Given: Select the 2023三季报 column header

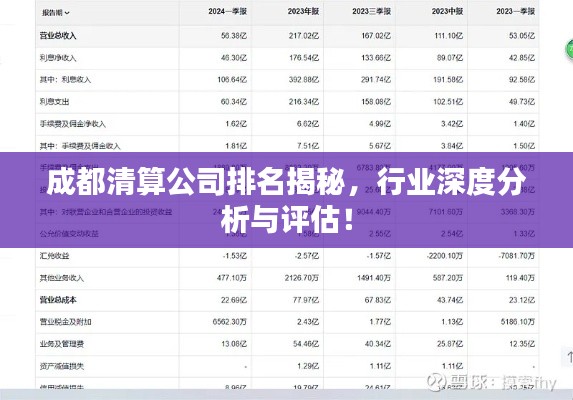Looking at the screenshot, I should click(x=371, y=11).
